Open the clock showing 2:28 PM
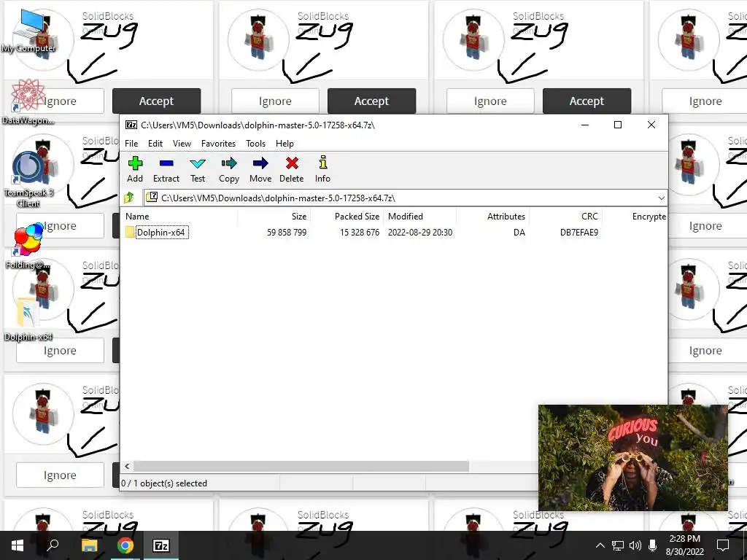This screenshot has height=560, width=747. tap(684, 545)
